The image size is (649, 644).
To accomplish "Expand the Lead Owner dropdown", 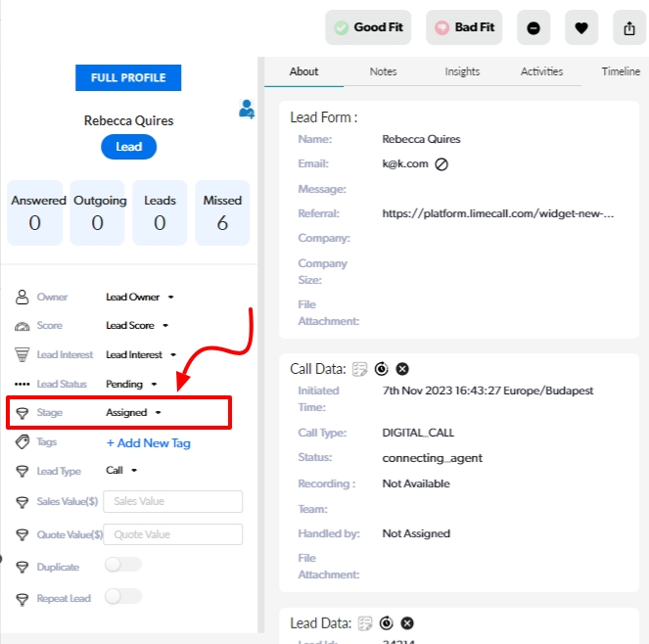I will pos(139,297).
